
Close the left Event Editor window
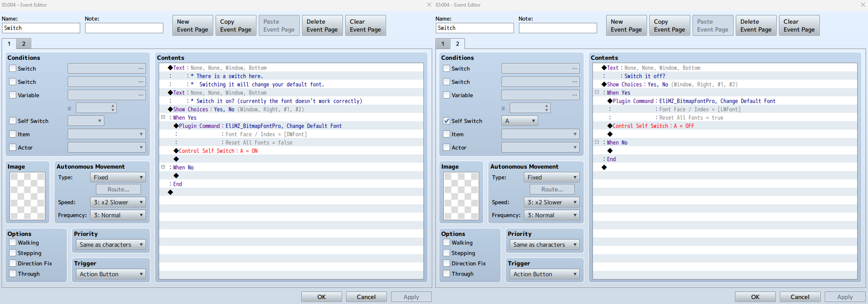429,5
